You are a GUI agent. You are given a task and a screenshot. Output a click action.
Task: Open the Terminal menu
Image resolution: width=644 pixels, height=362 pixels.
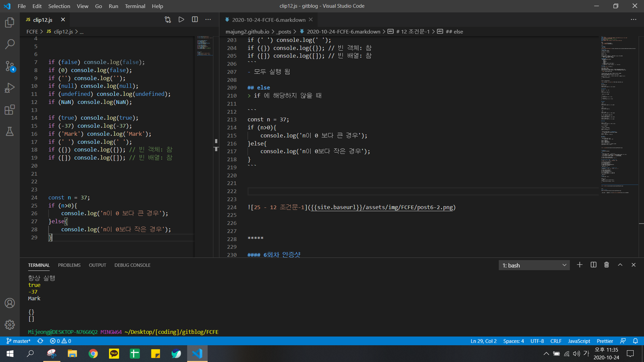click(135, 6)
